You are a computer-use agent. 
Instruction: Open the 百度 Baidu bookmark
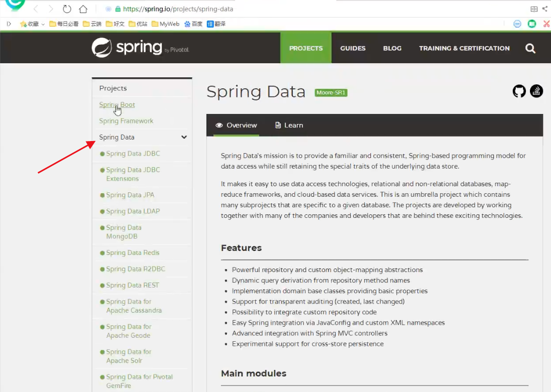(x=193, y=24)
